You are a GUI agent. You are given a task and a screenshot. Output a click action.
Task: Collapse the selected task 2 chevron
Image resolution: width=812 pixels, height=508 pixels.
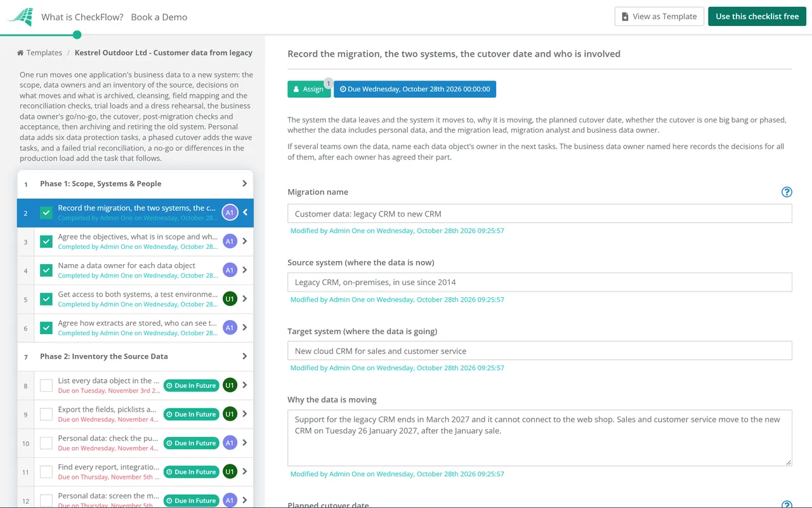pyautogui.click(x=246, y=213)
